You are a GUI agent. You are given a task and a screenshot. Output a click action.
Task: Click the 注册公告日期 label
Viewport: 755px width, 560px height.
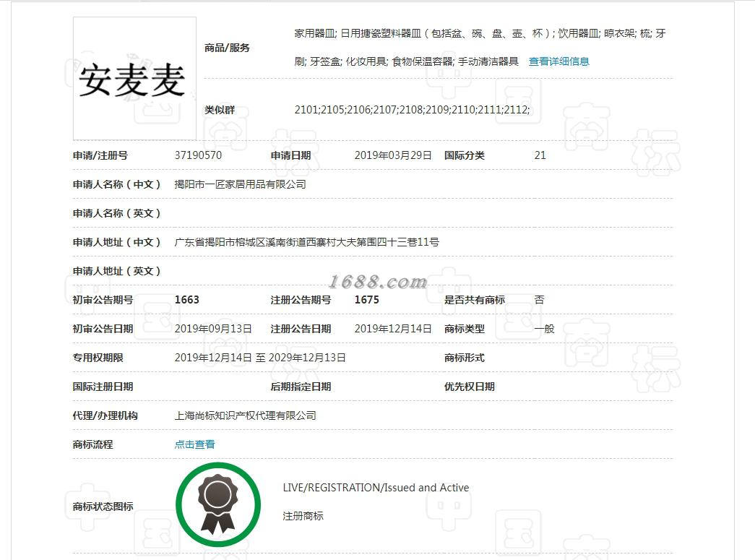[301, 329]
